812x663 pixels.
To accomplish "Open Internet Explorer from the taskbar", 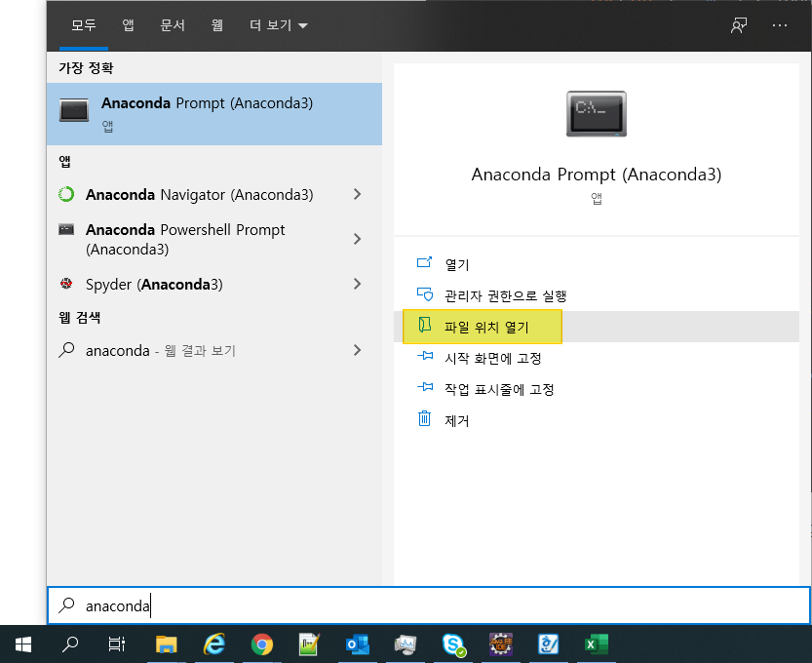I will point(213,644).
